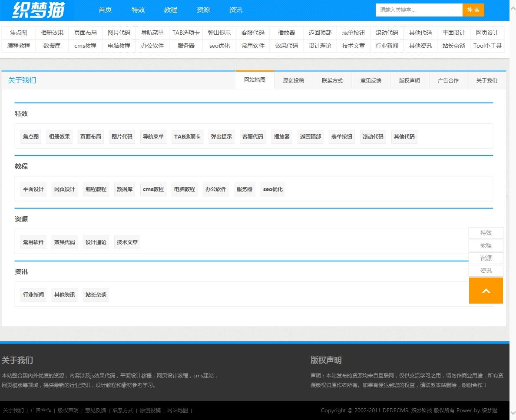516x420 pixels.
Task: Select 资讯 in the top navigation bar
Action: [x=236, y=10]
